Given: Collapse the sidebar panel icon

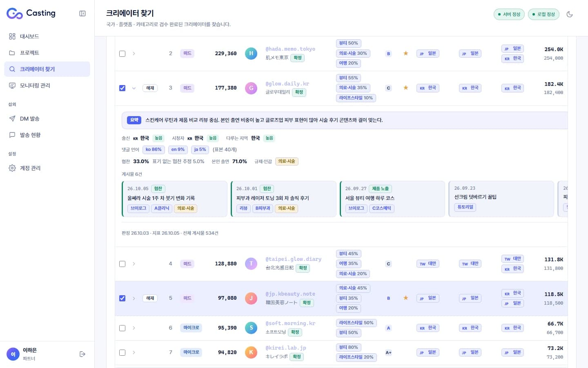Looking at the screenshot, I should coord(82,13).
